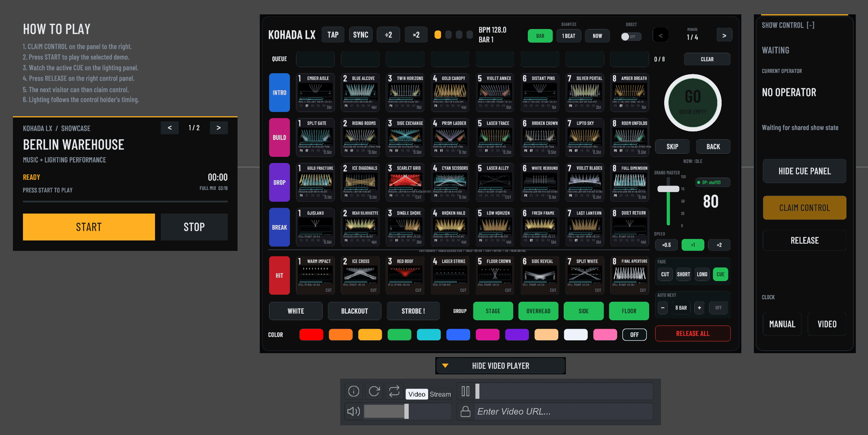This screenshot has width=868, height=435.
Task: Go to previous Mirage page arrow
Action: 661,35
